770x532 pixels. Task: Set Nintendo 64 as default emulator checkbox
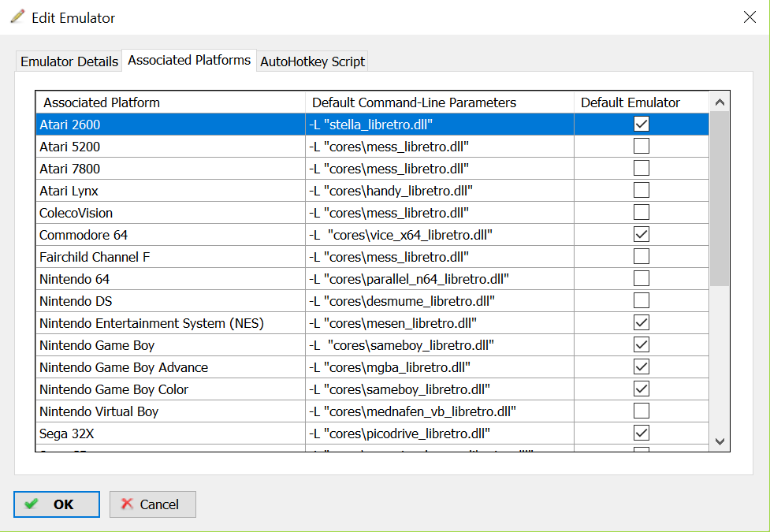(642, 278)
